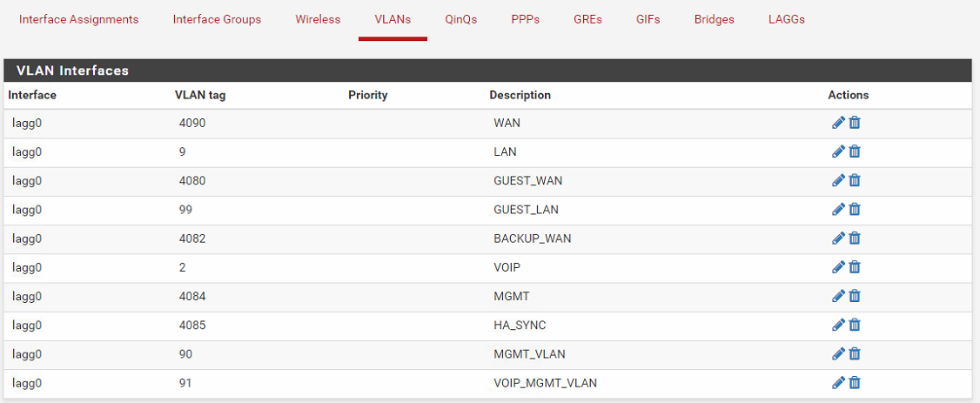This screenshot has height=403, width=980.
Task: Delete the WAN VLAN using trash icon
Action: coord(855,123)
